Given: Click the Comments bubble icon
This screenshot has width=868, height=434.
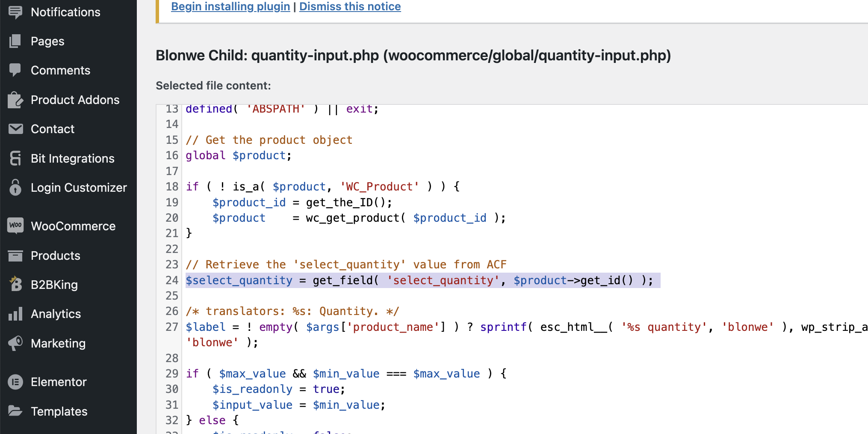Looking at the screenshot, I should tap(15, 70).
